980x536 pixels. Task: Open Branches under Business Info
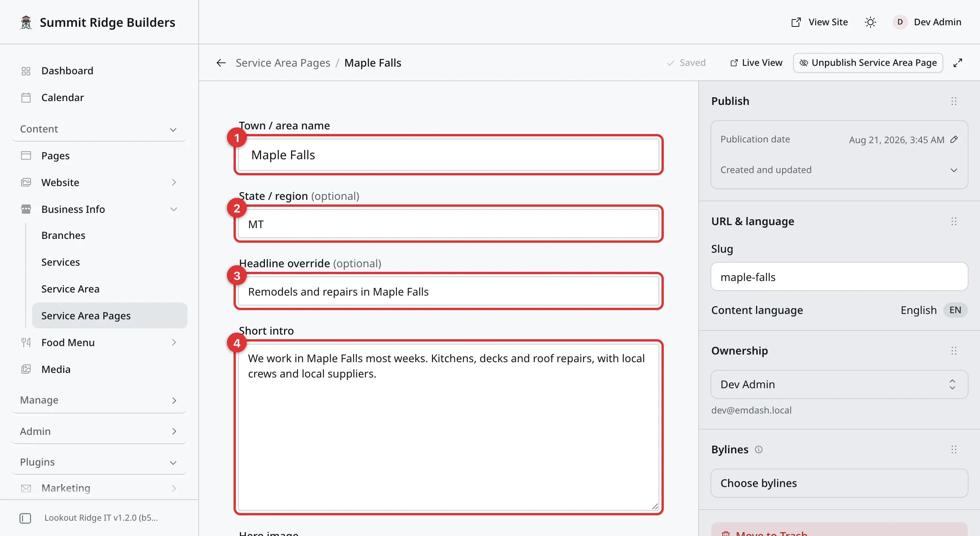(x=110, y=235)
